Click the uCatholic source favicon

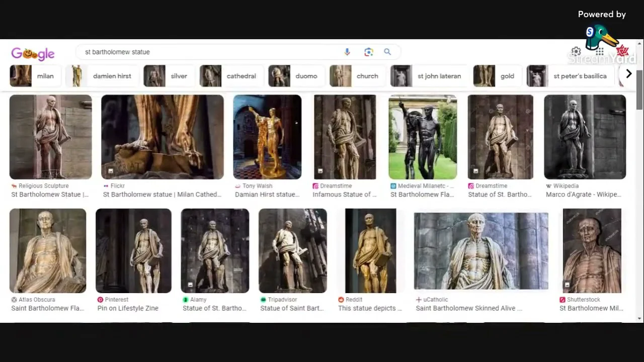click(x=419, y=300)
